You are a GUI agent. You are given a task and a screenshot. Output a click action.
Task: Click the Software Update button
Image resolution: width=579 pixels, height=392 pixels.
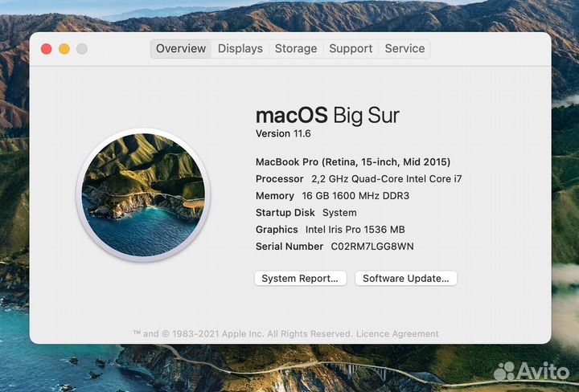point(406,279)
